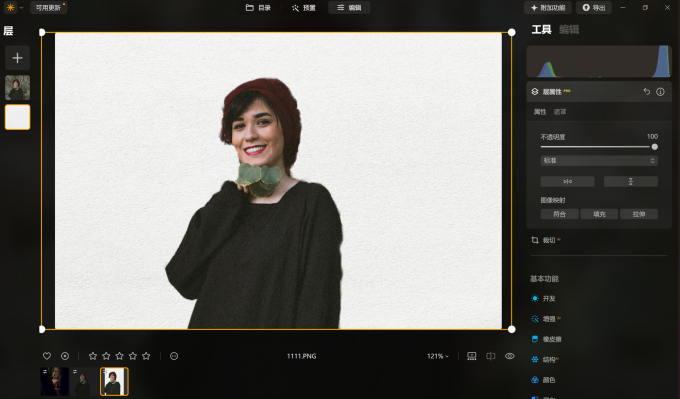Toggle the circle flag icon beside heart
This screenshot has width=680, height=399.
(65, 356)
